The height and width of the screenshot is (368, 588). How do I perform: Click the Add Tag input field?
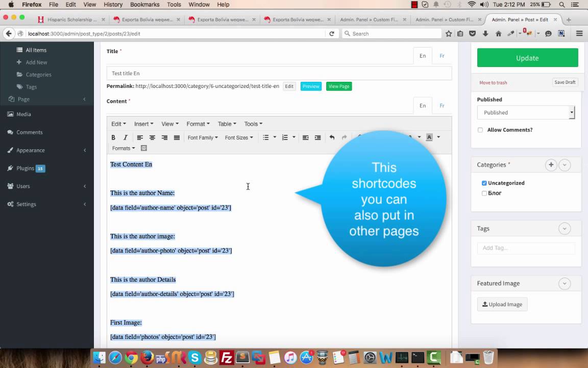click(526, 248)
